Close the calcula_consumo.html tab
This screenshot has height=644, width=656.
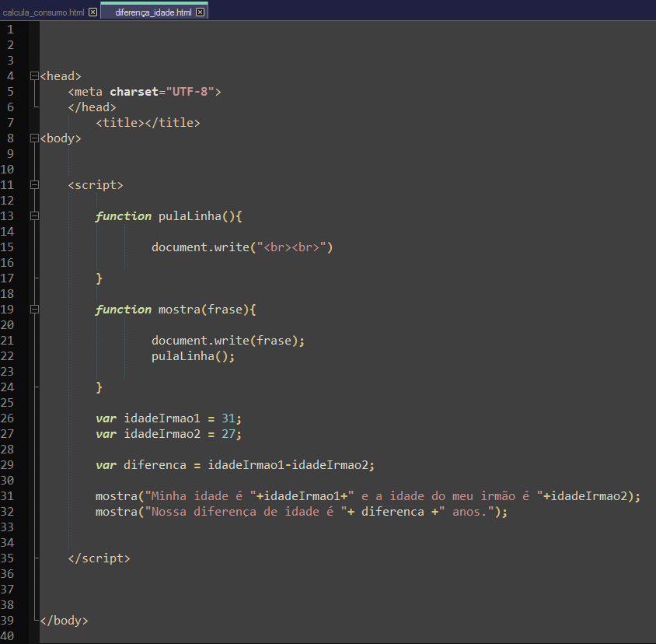tap(92, 12)
